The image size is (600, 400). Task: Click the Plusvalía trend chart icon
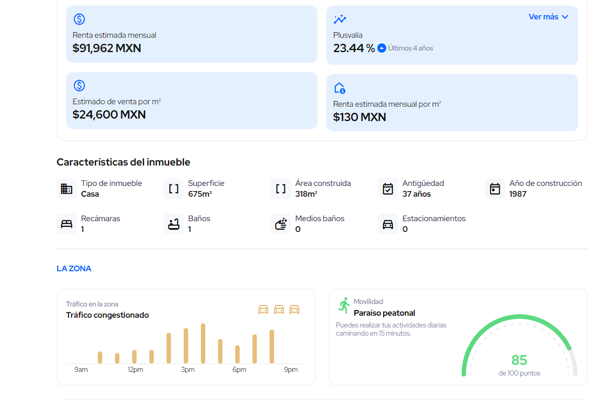340,19
